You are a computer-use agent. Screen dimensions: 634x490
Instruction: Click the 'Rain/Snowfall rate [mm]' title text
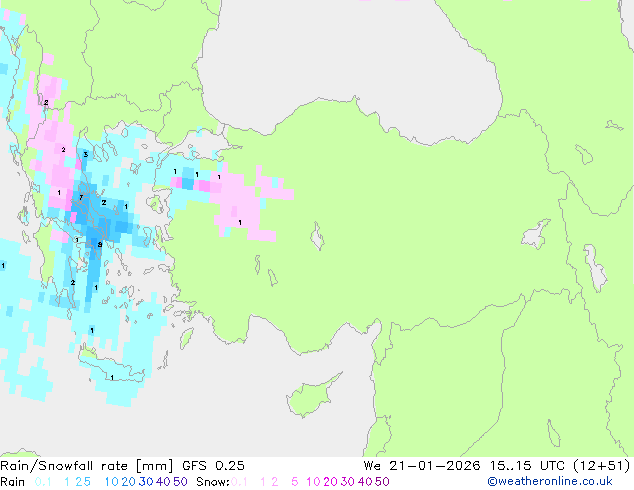click(87, 466)
